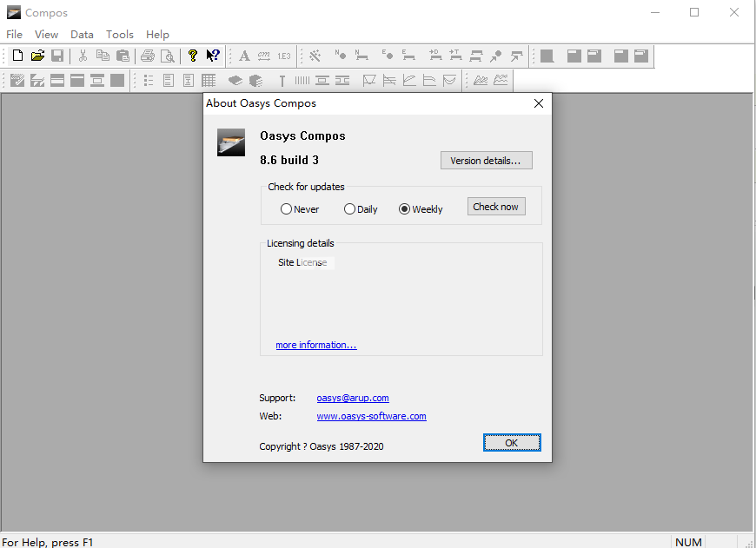Click the first area chart results icon
The image size is (756, 548).
coord(481,80)
